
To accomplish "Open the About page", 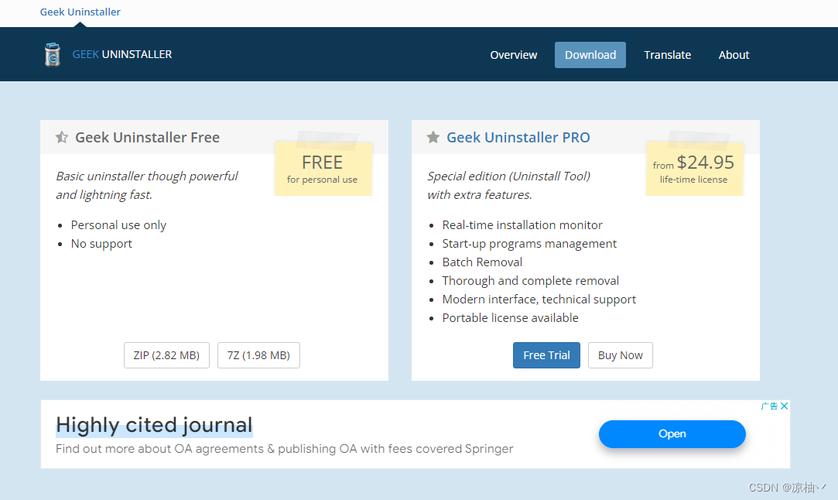I will [733, 55].
